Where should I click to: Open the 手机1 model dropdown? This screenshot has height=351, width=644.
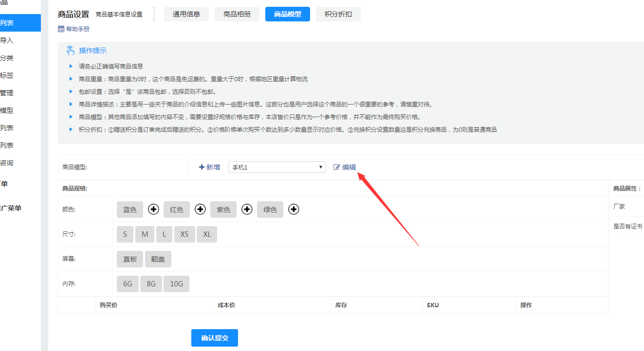[276, 167]
